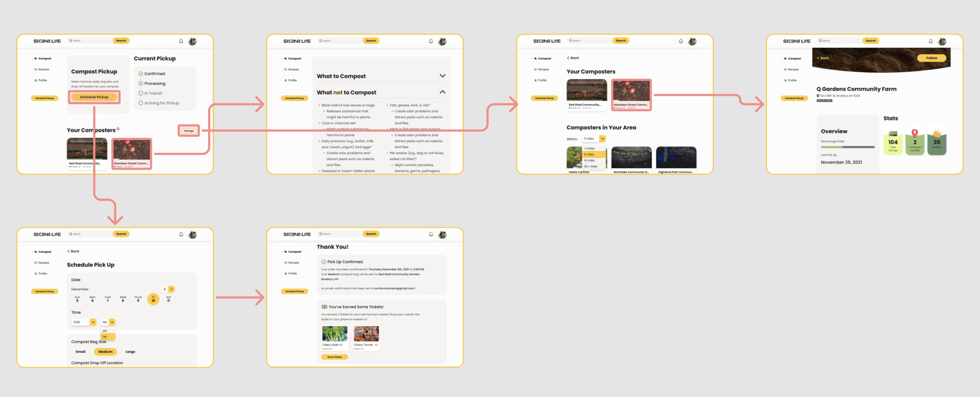The width and height of the screenshot is (980, 397).
Task: Click next week arrow in December calendar
Action: pos(172,289)
